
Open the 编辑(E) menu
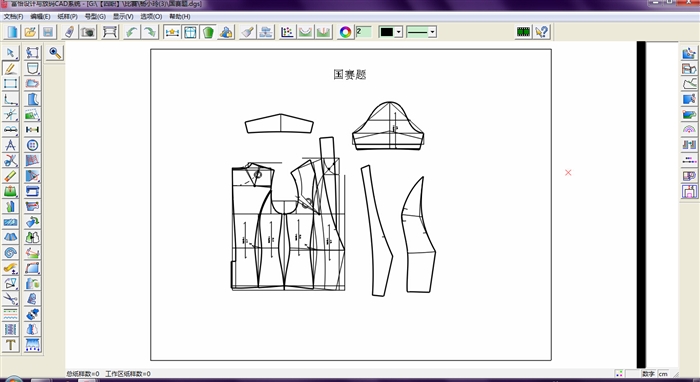40,17
